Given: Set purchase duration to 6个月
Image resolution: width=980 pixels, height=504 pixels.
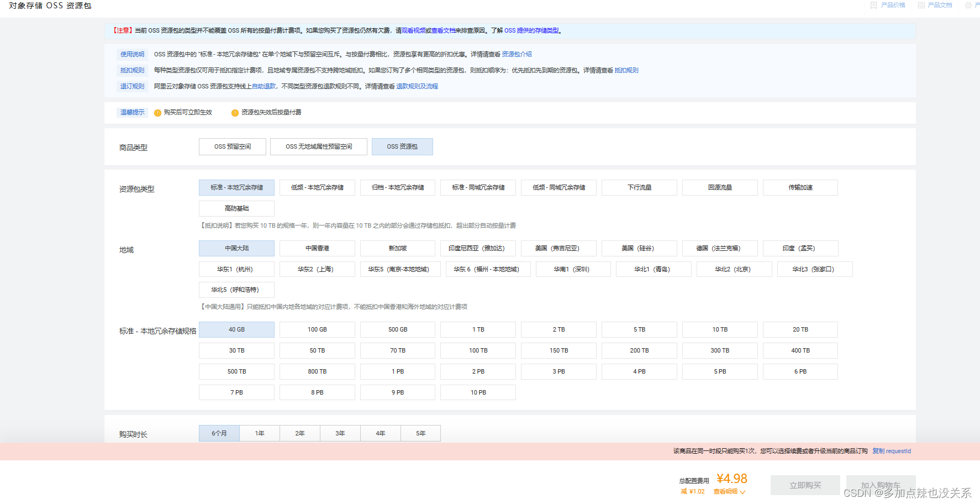Looking at the screenshot, I should [x=219, y=433].
